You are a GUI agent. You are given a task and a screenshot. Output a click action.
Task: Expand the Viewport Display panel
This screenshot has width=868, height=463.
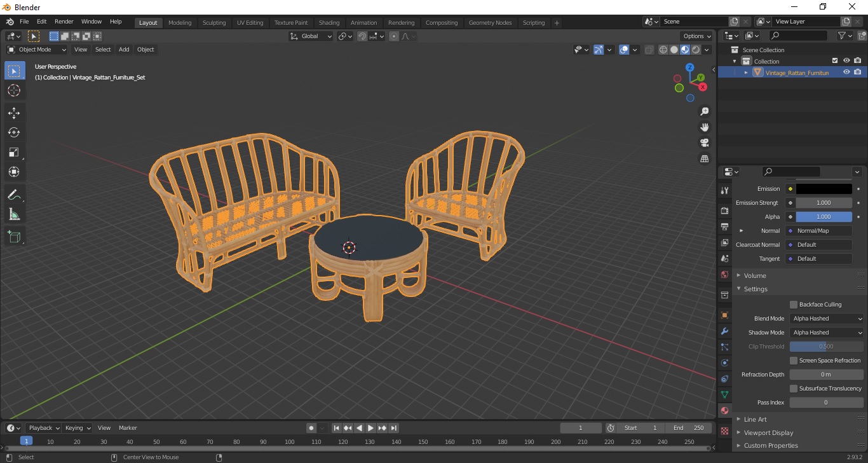pos(768,433)
